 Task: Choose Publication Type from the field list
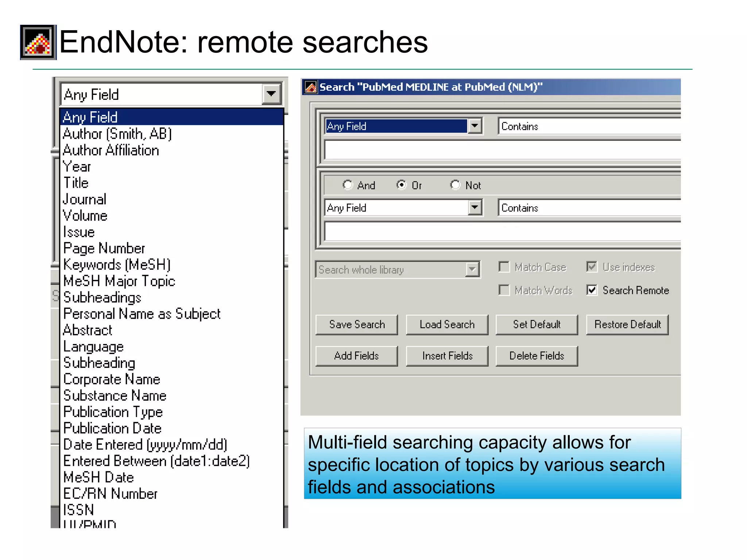pos(171,412)
